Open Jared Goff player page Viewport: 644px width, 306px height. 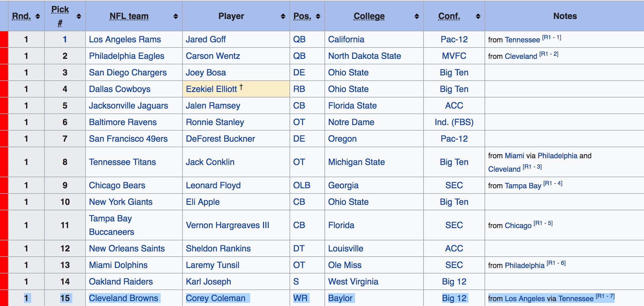[x=205, y=39]
